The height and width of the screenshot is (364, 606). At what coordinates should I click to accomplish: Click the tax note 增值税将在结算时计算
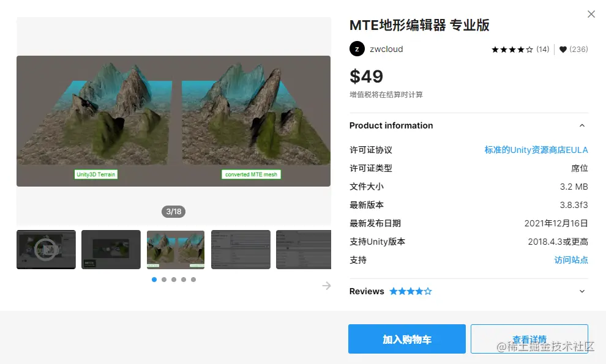(x=386, y=95)
